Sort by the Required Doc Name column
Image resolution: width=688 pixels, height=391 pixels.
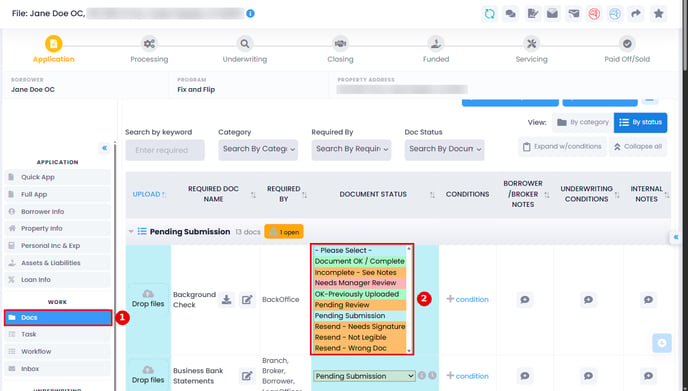(253, 195)
